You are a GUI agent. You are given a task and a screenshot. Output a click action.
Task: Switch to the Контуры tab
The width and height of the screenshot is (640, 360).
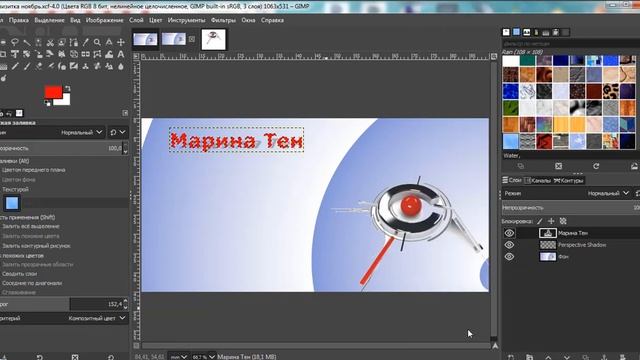click(569, 180)
